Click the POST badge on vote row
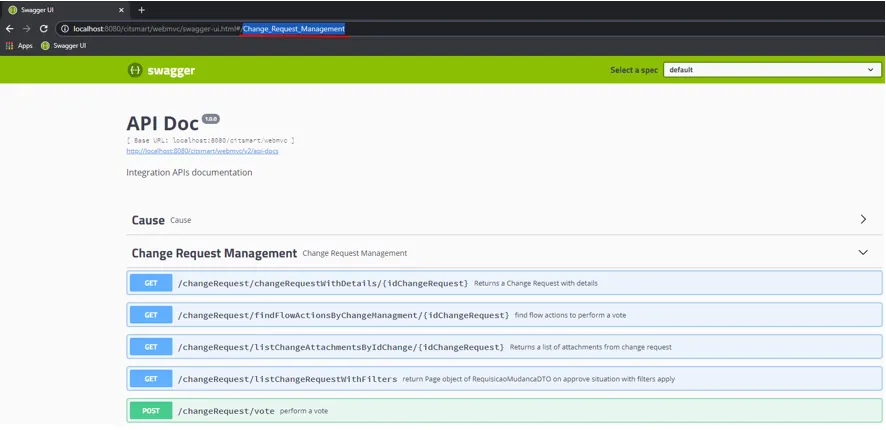 click(x=151, y=411)
